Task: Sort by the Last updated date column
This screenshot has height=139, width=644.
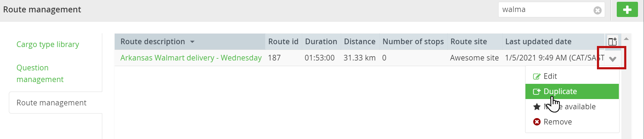Action: click(538, 42)
